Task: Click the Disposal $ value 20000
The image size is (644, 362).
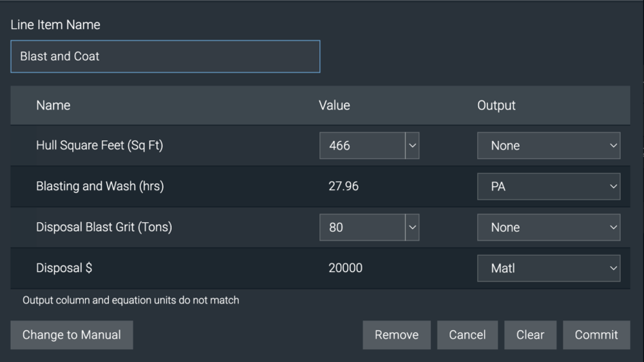Action: 345,268
